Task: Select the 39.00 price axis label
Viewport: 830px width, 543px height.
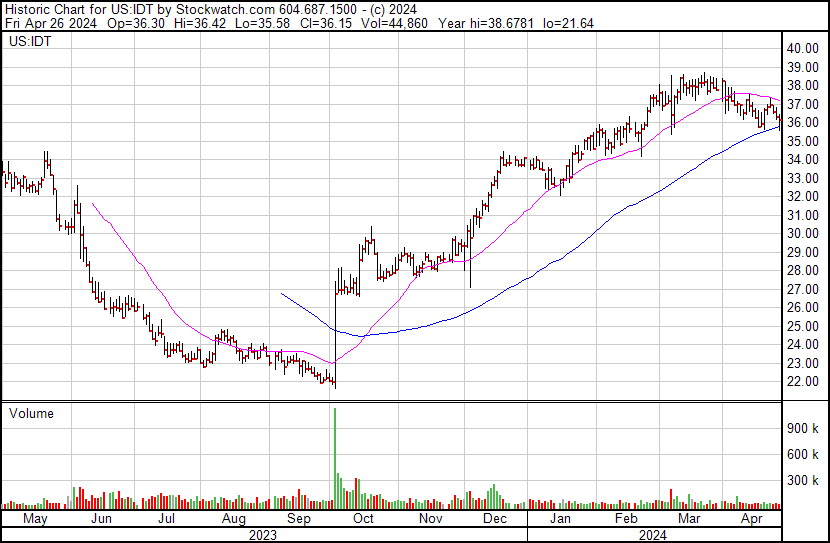Action: pyautogui.click(x=803, y=67)
